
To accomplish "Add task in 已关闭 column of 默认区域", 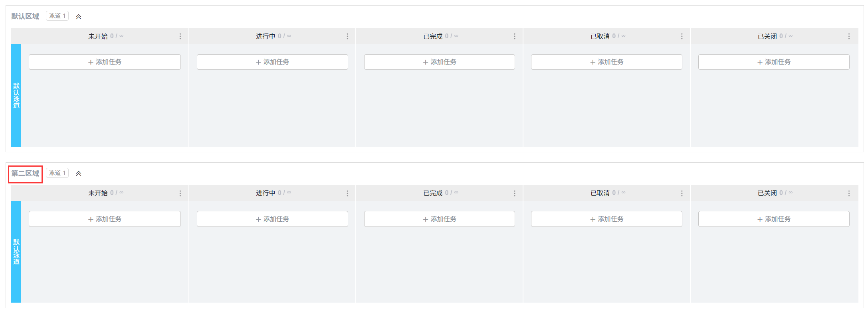I will [x=773, y=62].
